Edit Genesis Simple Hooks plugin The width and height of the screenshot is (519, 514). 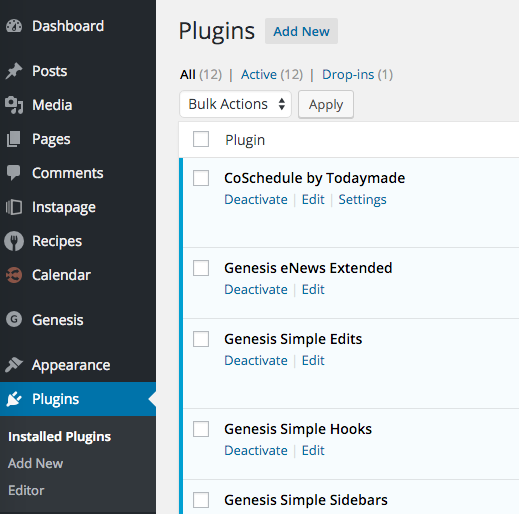coord(313,450)
